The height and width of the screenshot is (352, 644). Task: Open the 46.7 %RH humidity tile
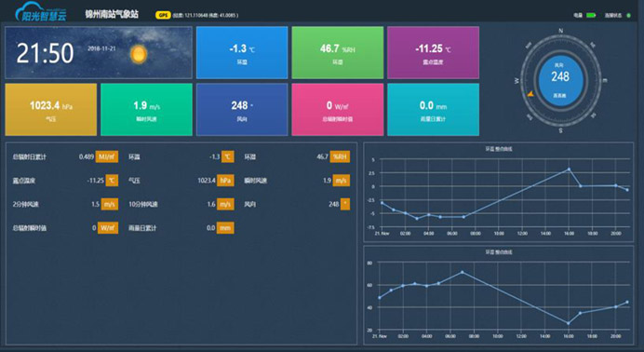(x=338, y=52)
